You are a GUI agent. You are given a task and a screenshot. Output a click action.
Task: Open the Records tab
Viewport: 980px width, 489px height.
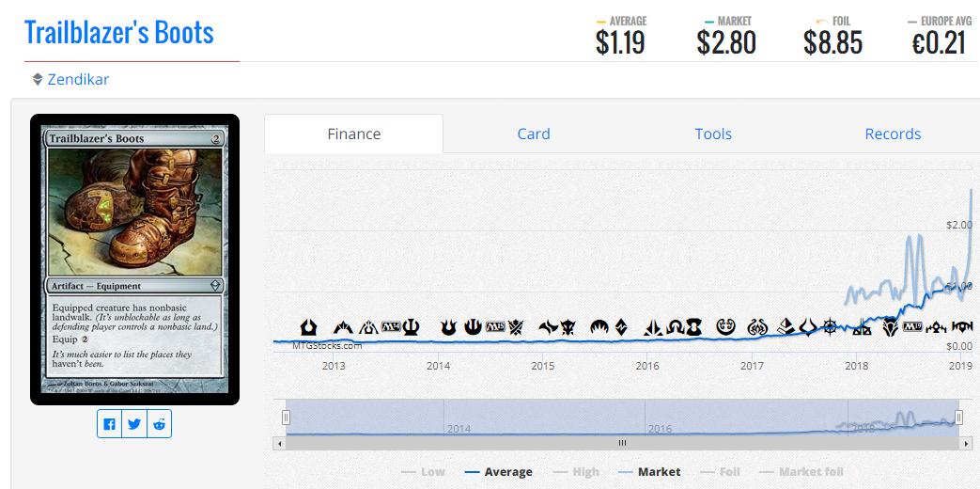tap(893, 134)
